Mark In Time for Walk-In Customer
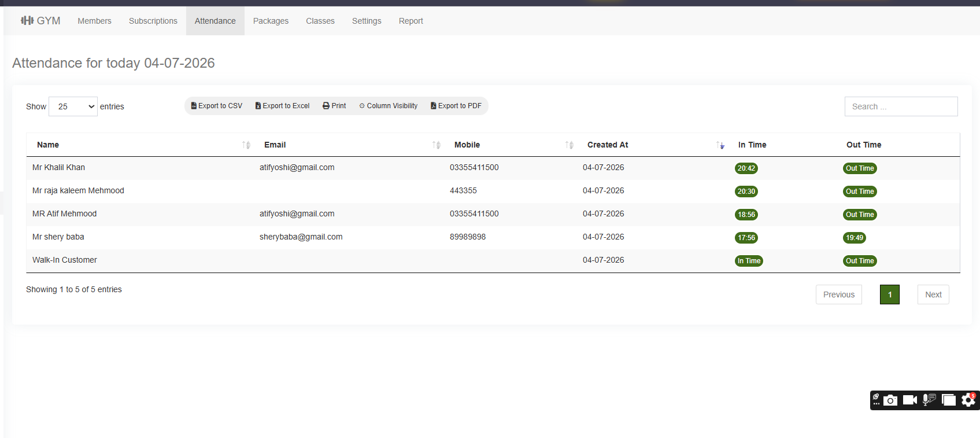980x438 pixels. tap(749, 261)
